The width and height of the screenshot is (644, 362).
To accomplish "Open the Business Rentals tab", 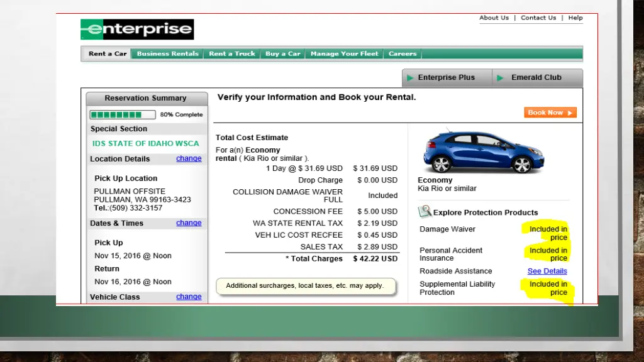I will pyautogui.click(x=167, y=54).
